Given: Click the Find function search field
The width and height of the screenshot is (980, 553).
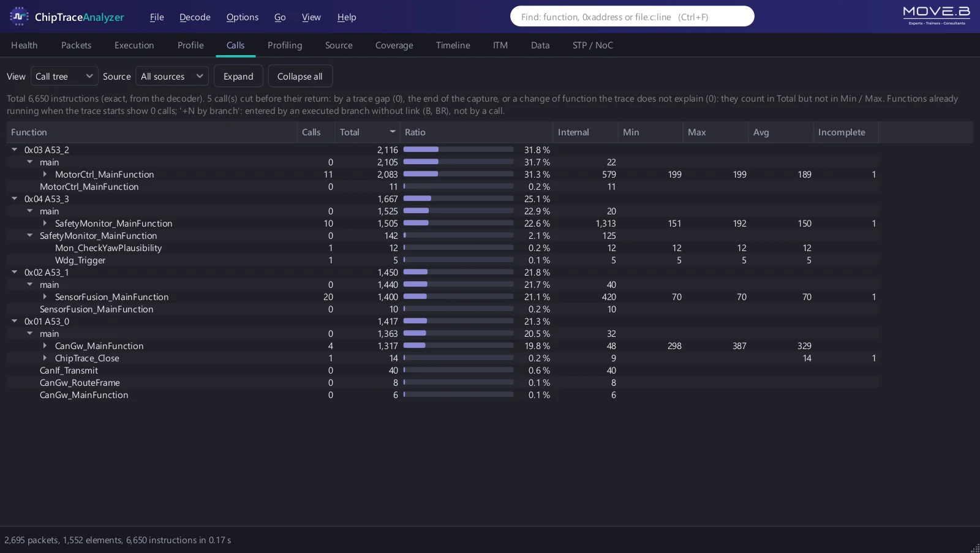Looking at the screenshot, I should pos(632,17).
